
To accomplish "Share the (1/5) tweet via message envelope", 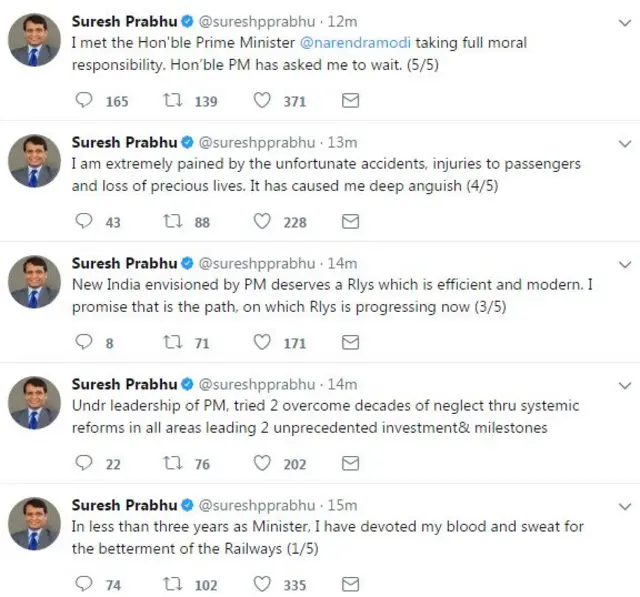I will click(350, 585).
